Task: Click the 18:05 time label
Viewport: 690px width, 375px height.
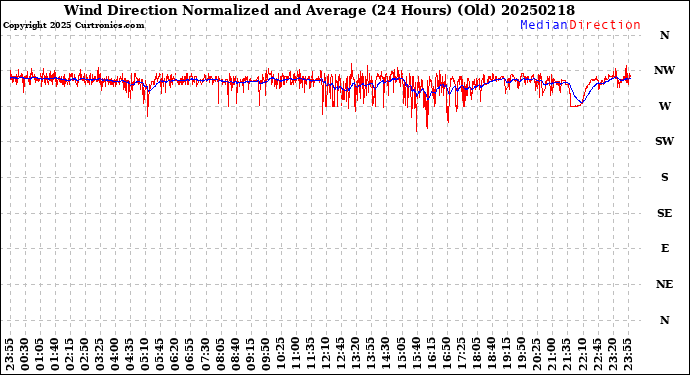Action: (x=476, y=354)
